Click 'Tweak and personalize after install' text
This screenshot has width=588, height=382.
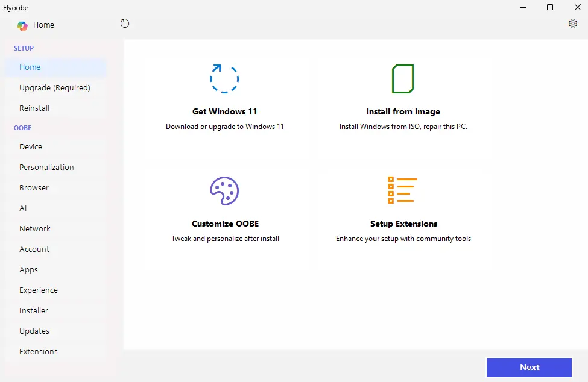225,239
